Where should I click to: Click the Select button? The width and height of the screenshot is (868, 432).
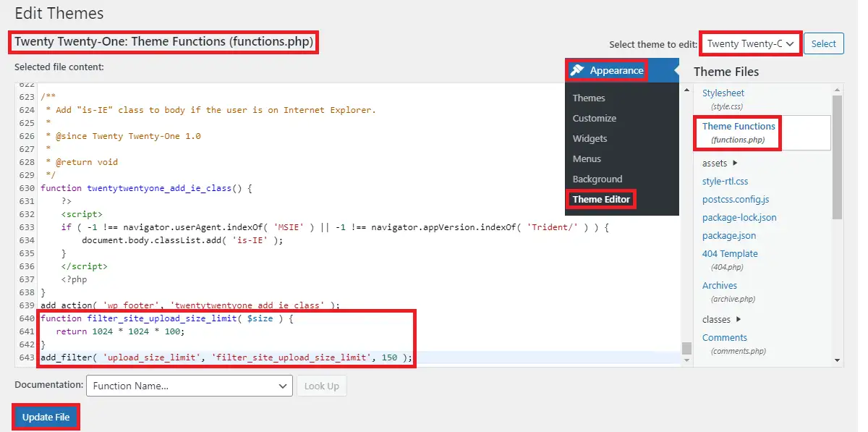coord(823,43)
